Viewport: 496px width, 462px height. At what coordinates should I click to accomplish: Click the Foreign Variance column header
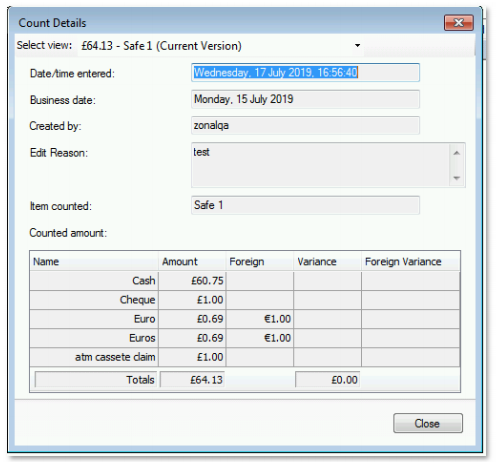tap(411, 261)
